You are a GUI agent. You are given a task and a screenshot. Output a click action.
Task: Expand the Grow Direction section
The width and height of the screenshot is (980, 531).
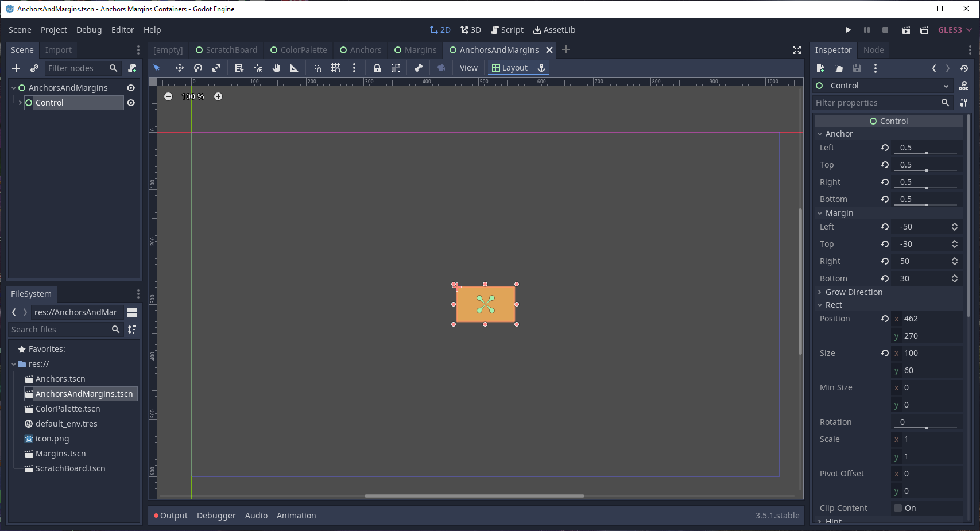pos(820,292)
